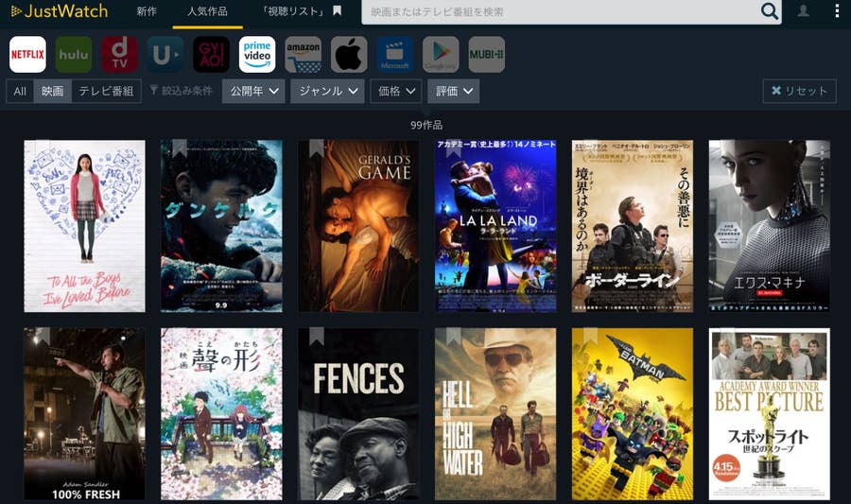Screen dimensions: 851x504
Task: Open the Dunkirk movie poster
Action: coord(221,226)
